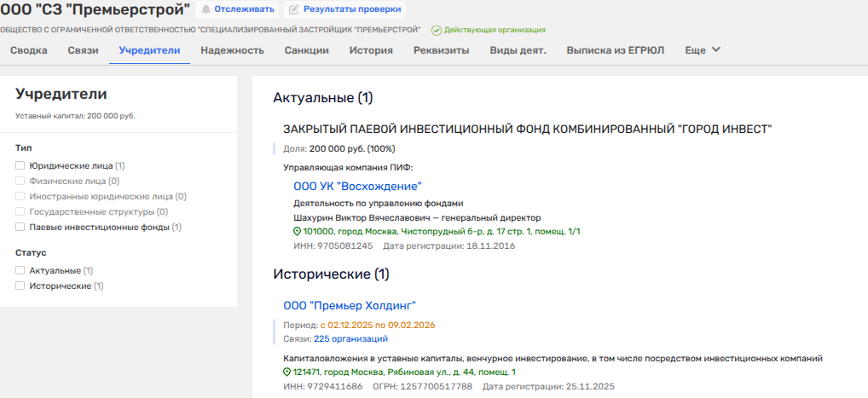This screenshot has height=398, width=868.
Task: Click ОГРН: 1257700517788
Action: point(422,386)
